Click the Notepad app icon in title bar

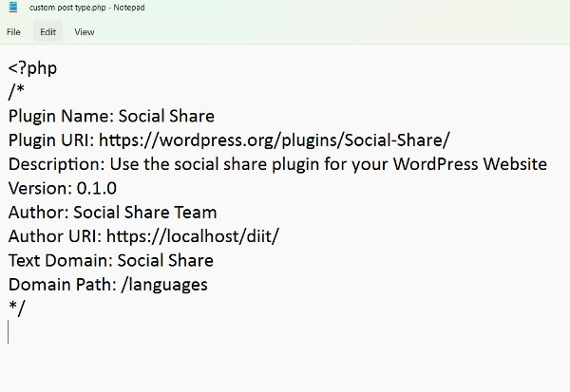13,7
